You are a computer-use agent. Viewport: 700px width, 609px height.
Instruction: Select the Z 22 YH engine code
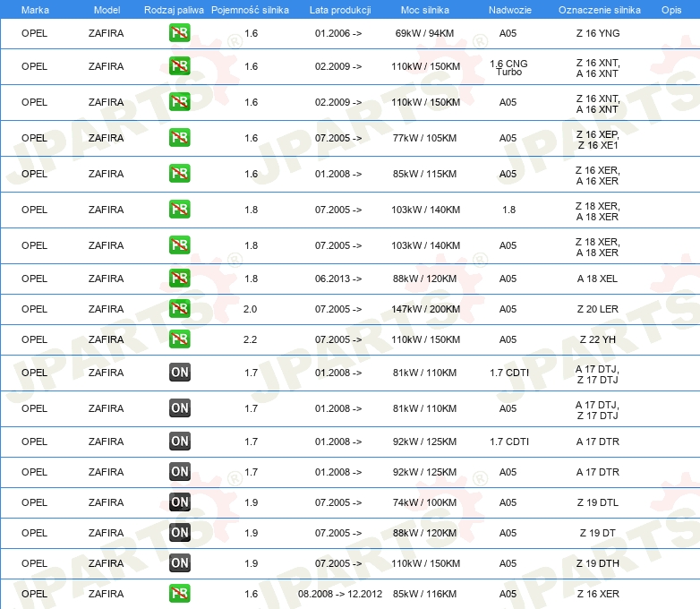598,339
